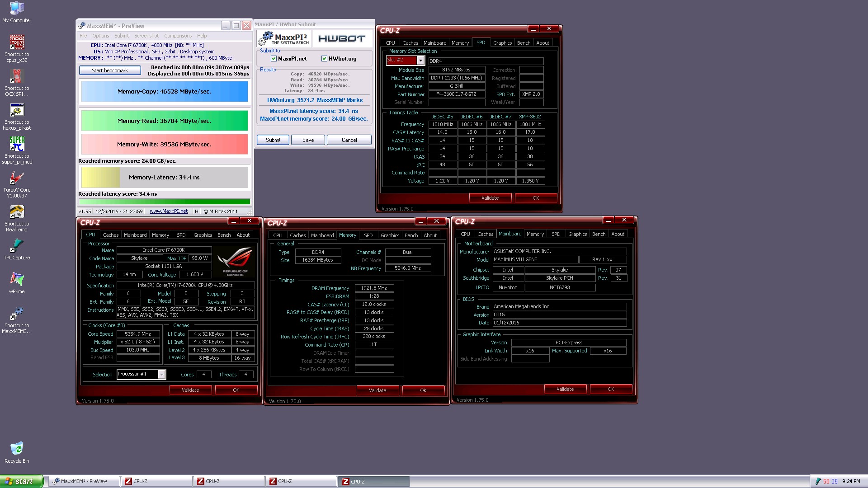Click the Memory-Latency result bar
The height and width of the screenshot is (488, 868).
(165, 178)
